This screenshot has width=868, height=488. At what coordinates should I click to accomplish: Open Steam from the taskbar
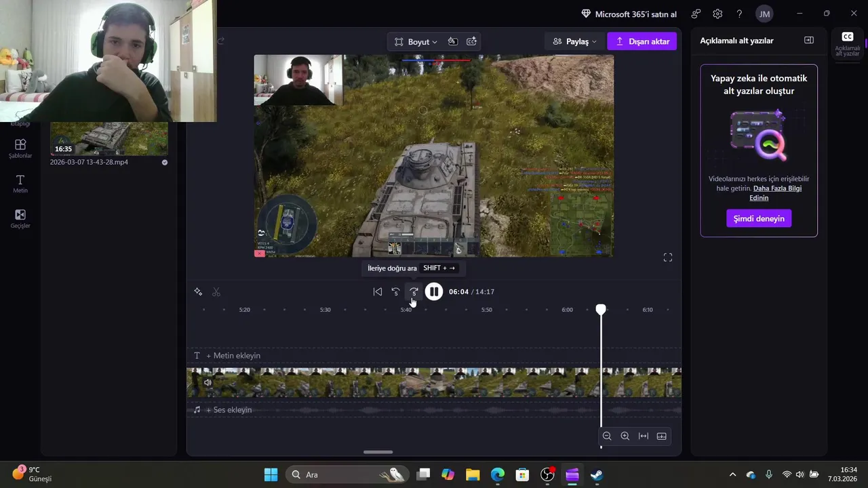597,474
